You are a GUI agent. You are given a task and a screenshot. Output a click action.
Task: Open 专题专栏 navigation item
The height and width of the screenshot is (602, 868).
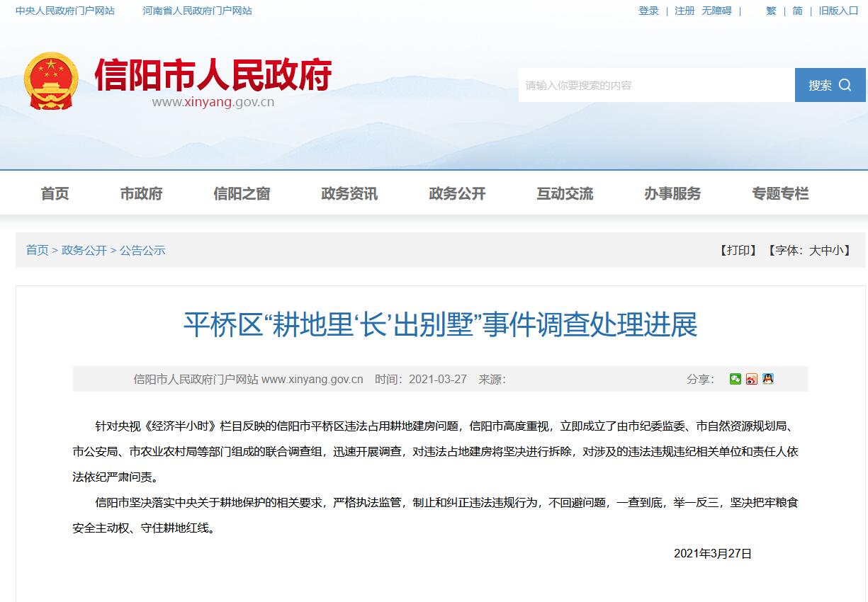(x=780, y=193)
